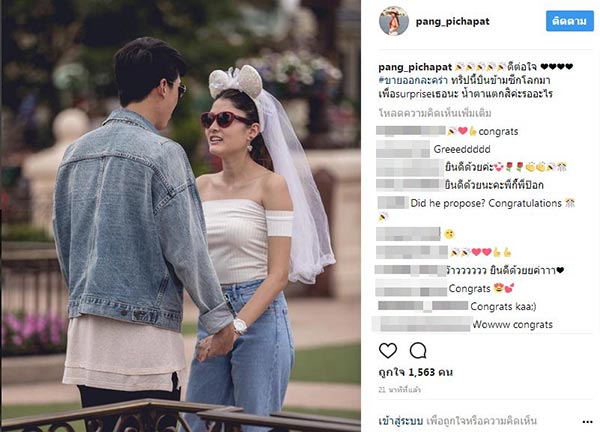The image size is (600, 432).
Task: Open blurred user of first 'congrats' comment
Action: click(411, 131)
